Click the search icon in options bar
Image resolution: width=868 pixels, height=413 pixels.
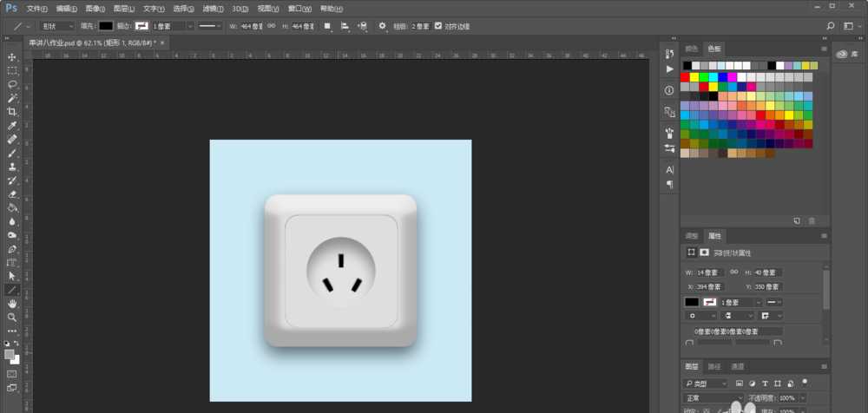(831, 26)
